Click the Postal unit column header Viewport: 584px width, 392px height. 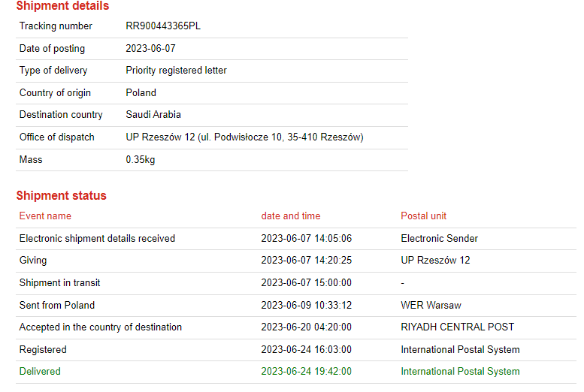[x=423, y=216]
